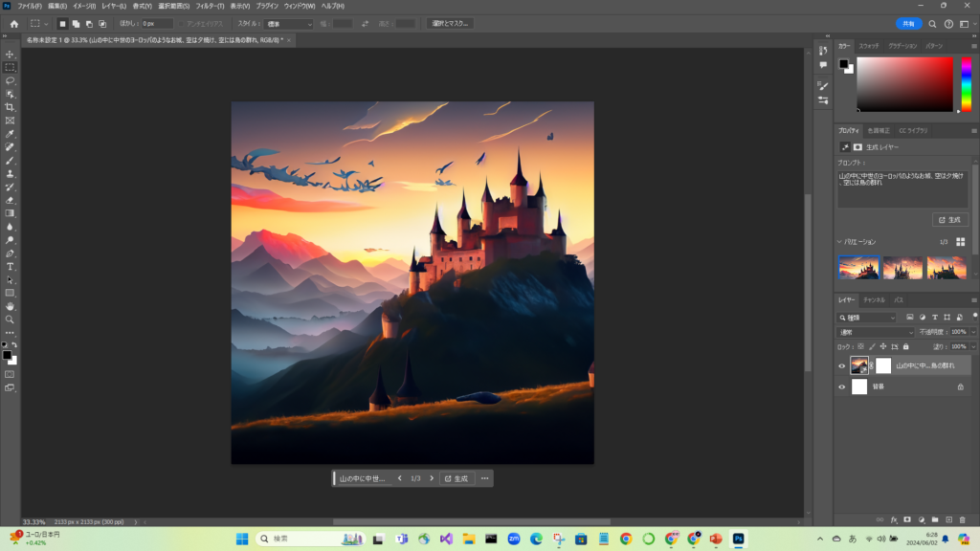
Task: Click the 生成 button in Properties panel
Action: pyautogui.click(x=949, y=220)
